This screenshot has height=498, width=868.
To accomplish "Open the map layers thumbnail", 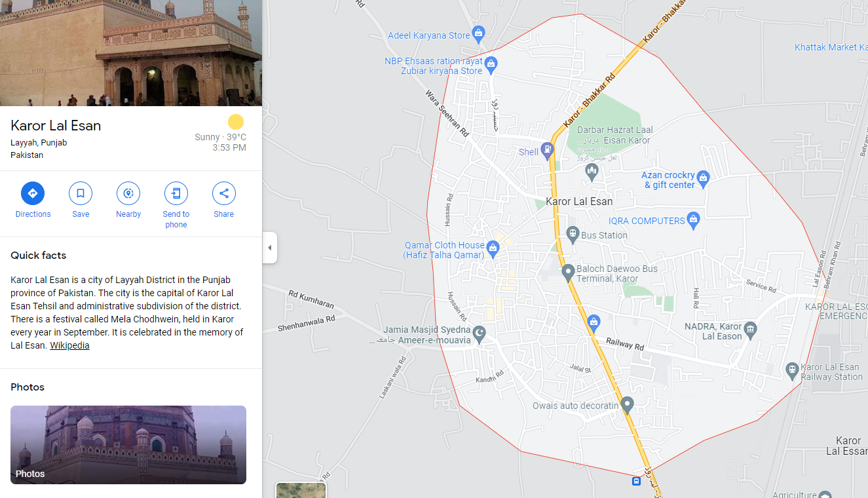I will click(301, 490).
